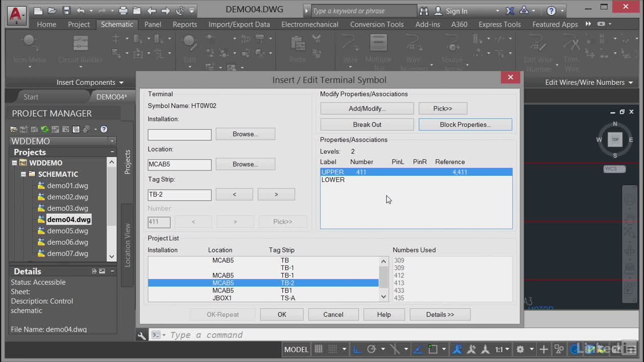Screen dimensions: 644x362
Task: Open the Autodesk Exchange X icon
Action: click(510, 11)
